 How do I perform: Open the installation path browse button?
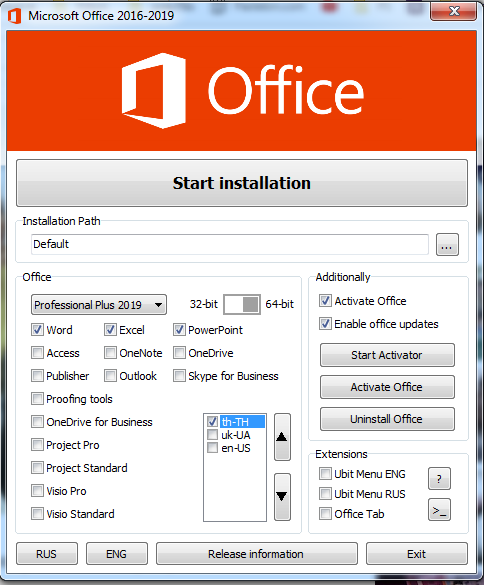pos(447,245)
